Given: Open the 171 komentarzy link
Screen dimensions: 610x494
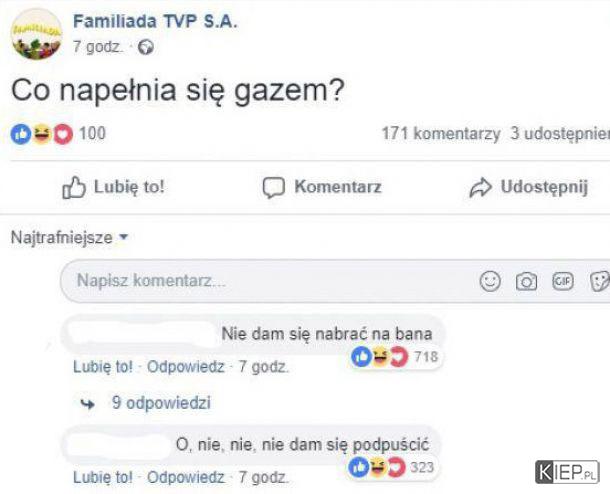Looking at the screenshot, I should [x=441, y=133].
